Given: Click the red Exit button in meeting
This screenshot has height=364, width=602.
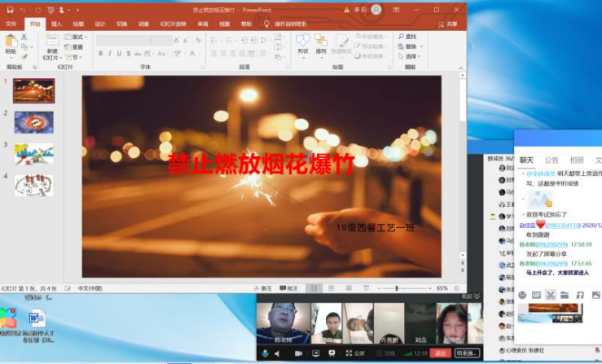Looking at the screenshot, I should tap(441, 353).
